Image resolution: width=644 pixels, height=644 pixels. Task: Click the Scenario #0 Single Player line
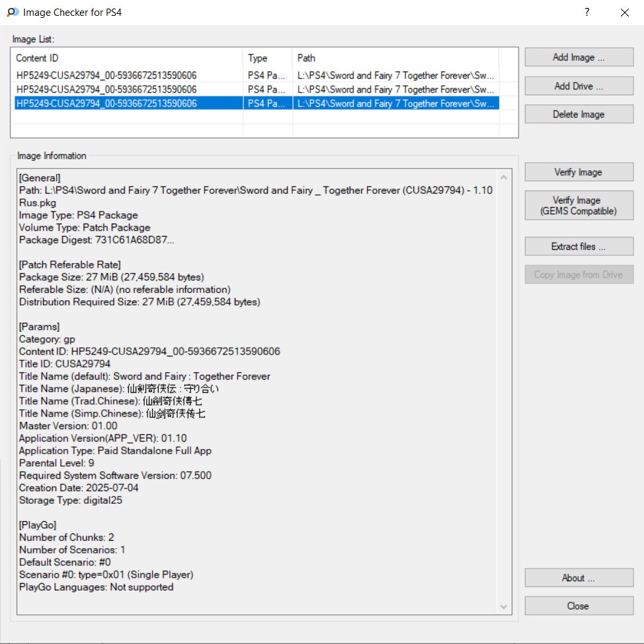(106, 575)
